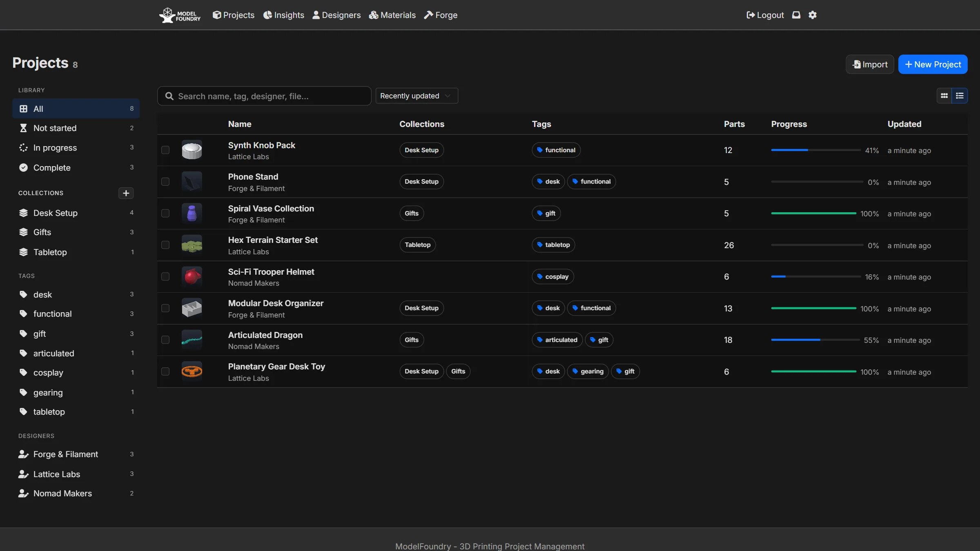The image size is (980, 551).
Task: Click the New Project button
Action: pyautogui.click(x=933, y=64)
